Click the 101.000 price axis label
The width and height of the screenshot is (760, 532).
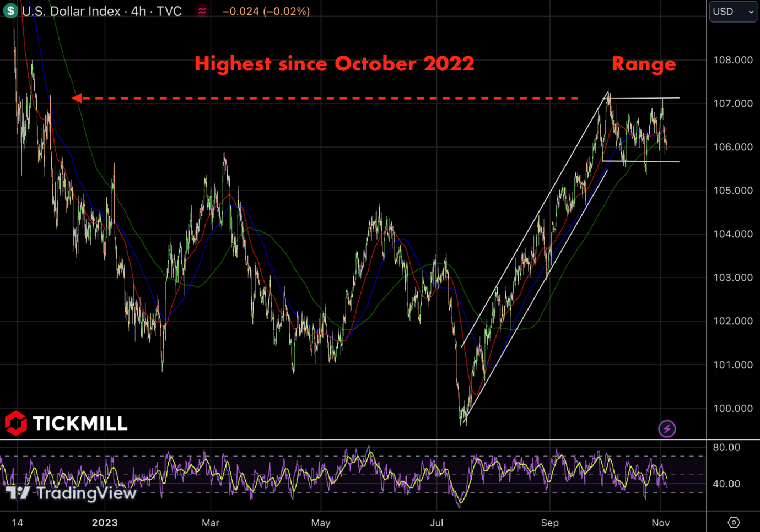pos(732,365)
